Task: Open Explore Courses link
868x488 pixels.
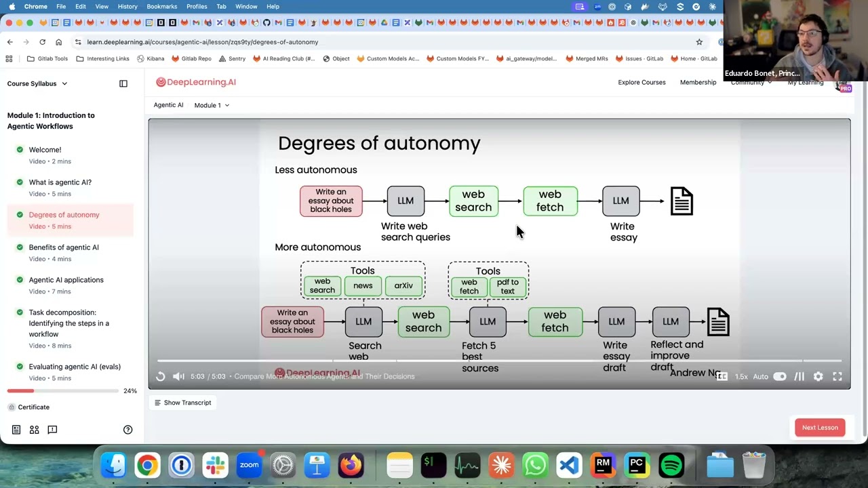Action: [x=642, y=83]
